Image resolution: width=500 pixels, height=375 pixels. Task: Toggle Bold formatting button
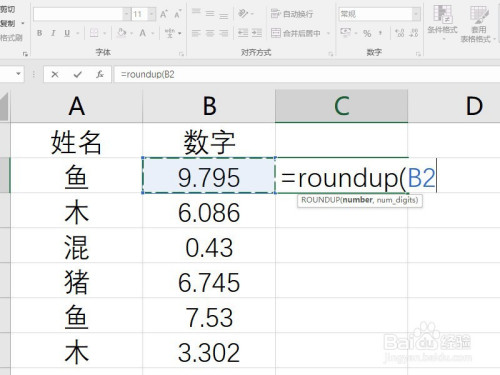coord(40,33)
